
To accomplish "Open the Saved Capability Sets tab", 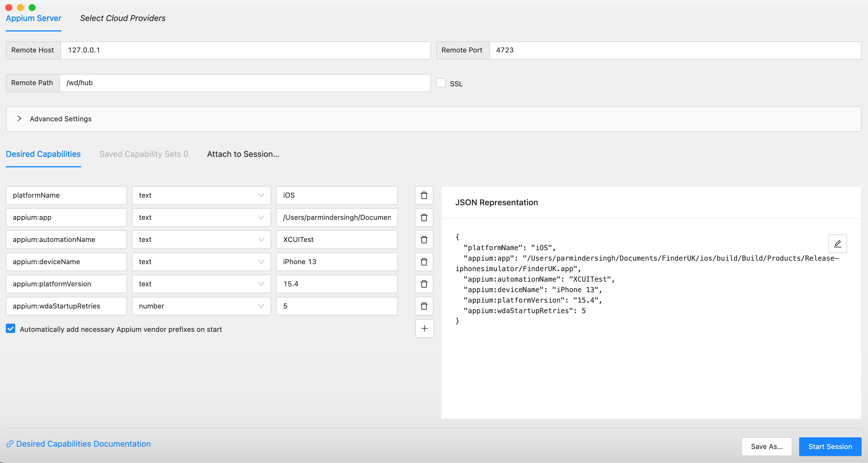I will point(143,154).
